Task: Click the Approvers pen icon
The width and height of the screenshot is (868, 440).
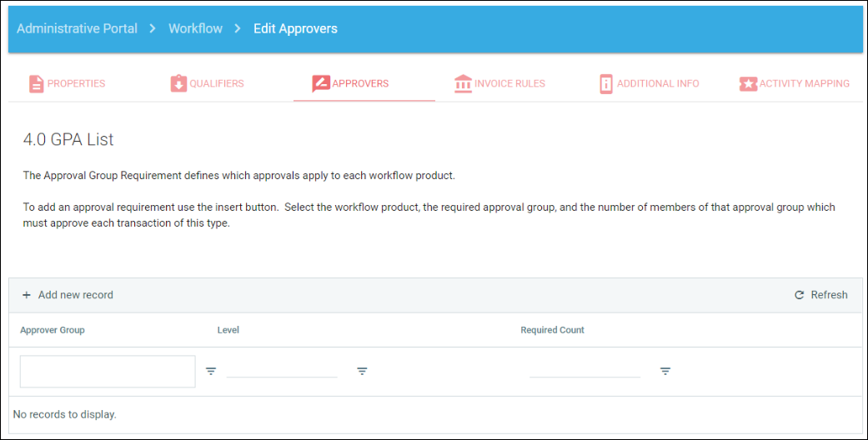Action: click(321, 84)
